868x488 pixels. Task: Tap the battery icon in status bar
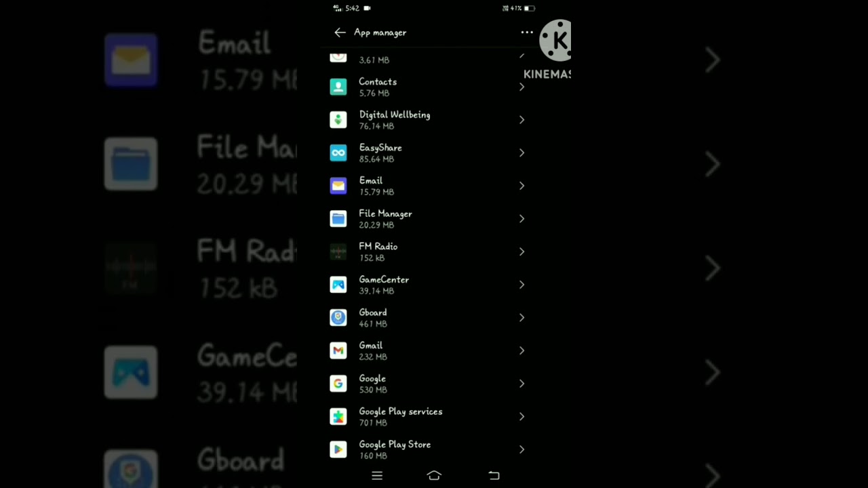tap(530, 9)
